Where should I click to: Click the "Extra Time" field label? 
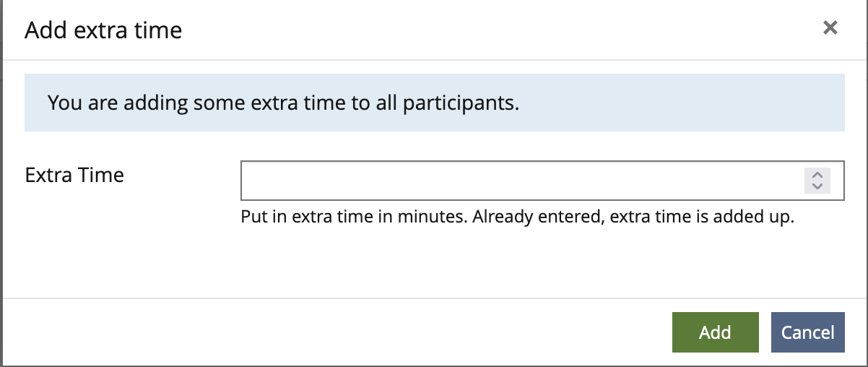[74, 175]
